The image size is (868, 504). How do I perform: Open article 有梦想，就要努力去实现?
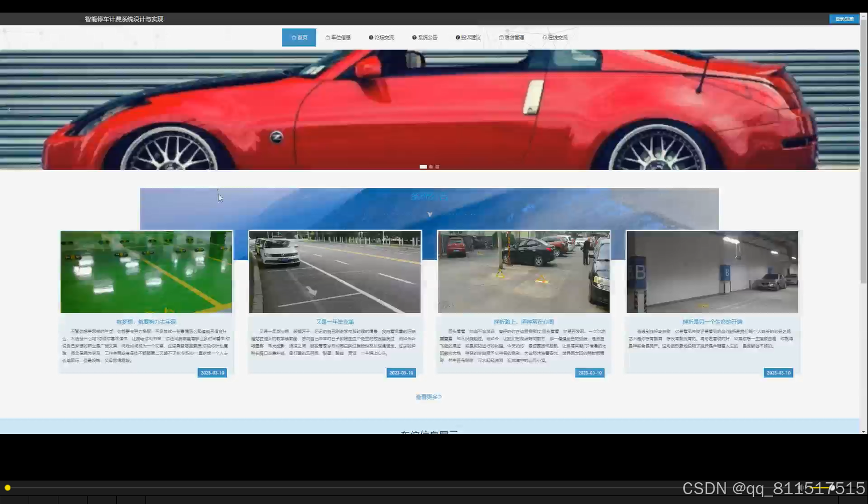(x=147, y=322)
